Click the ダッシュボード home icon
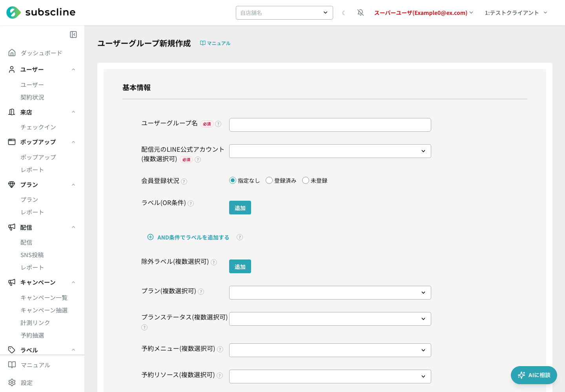 click(x=12, y=53)
